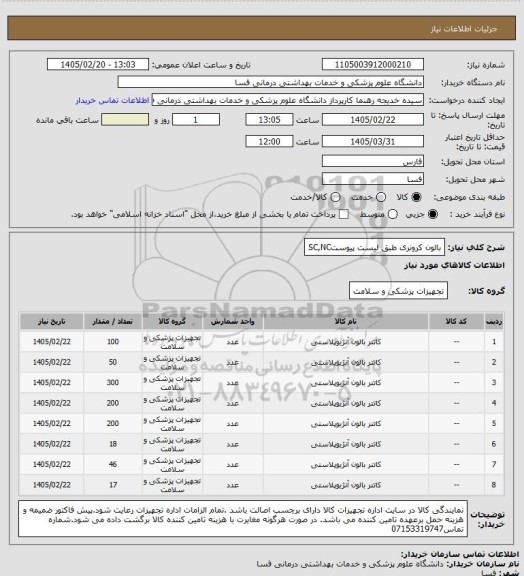Screen dimensions: 524x576
Task: Click the buyer notes text box
Action: click(243, 518)
